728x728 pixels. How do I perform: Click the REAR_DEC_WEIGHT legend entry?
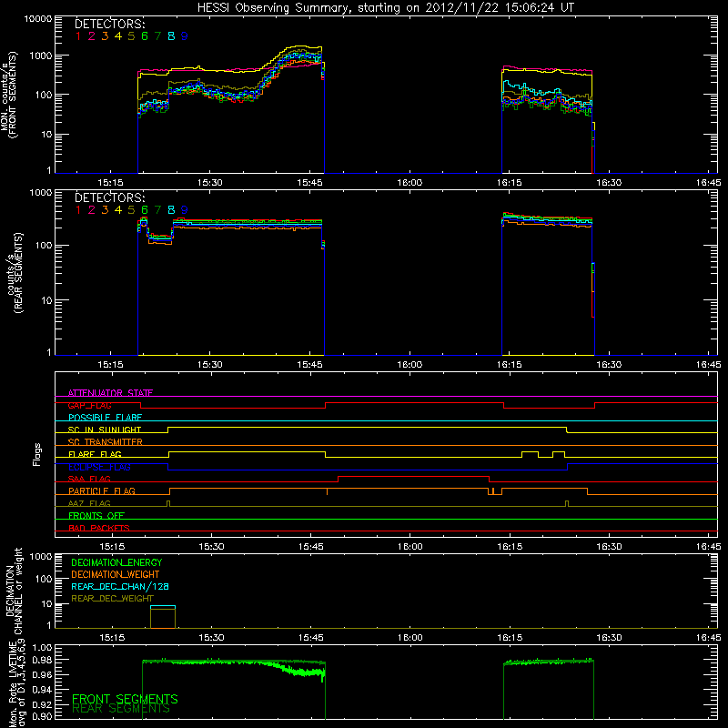tap(112, 599)
